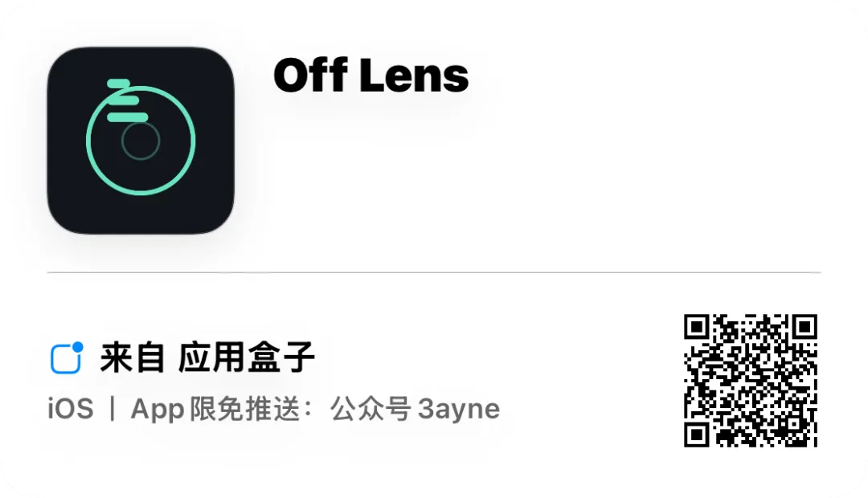Click the 'App 限免推送' text
The width and height of the screenshot is (868, 498).
point(216,410)
